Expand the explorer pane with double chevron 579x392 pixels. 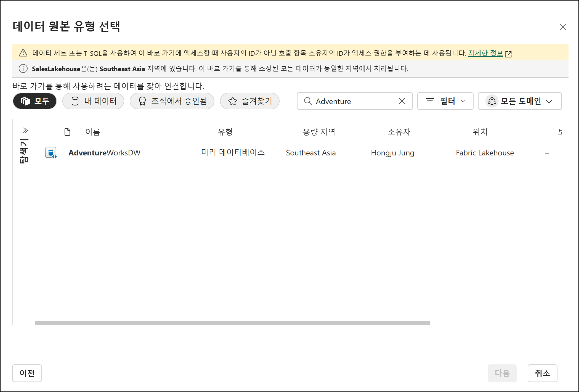tap(25, 130)
